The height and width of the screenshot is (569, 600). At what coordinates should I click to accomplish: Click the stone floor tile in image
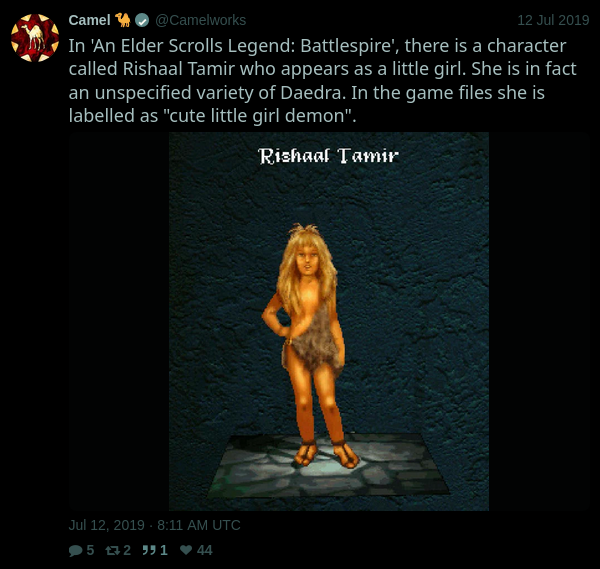click(x=329, y=465)
